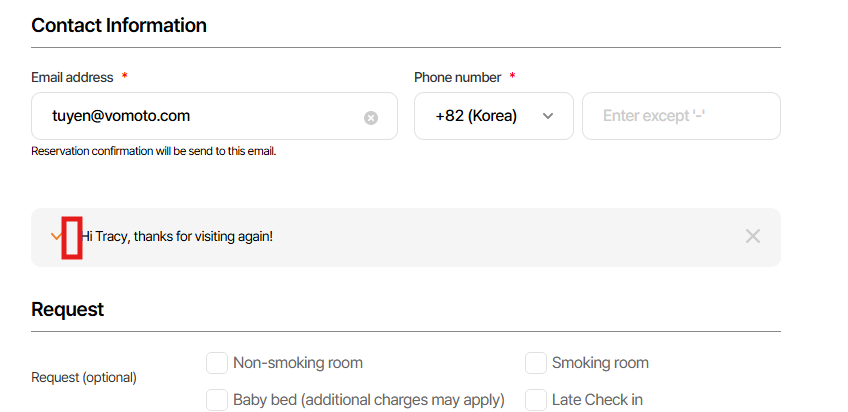Click the Request (optional) label
Screen dimensions: 848x412
[x=84, y=378]
